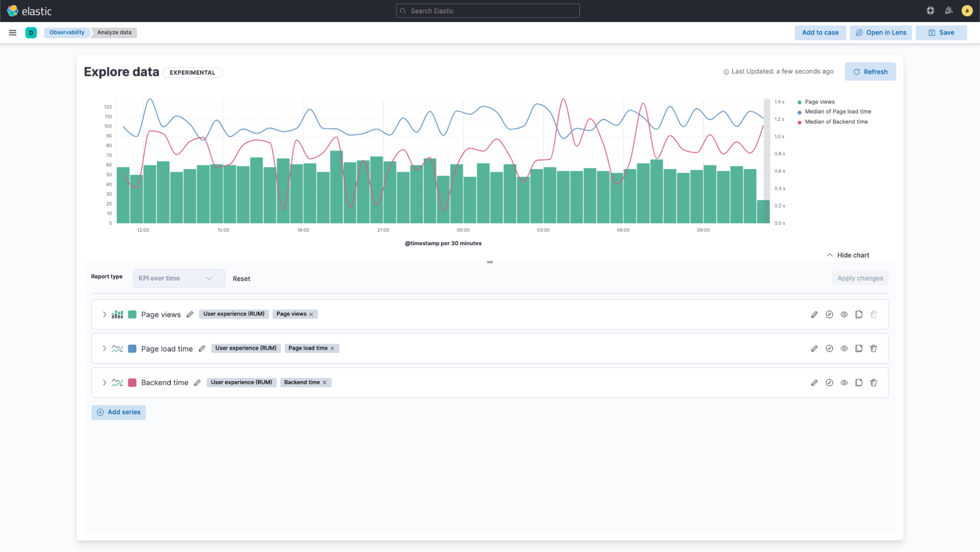Click the User experience (RUM) tag in Backend time row
980x552 pixels.
(241, 383)
